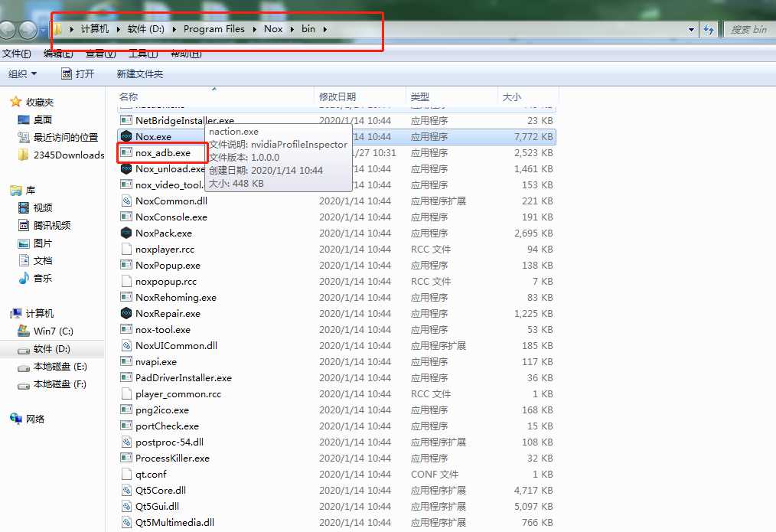This screenshot has height=532, width=776.
Task: Click the Qt5Core.dll icon
Action: pos(126,490)
